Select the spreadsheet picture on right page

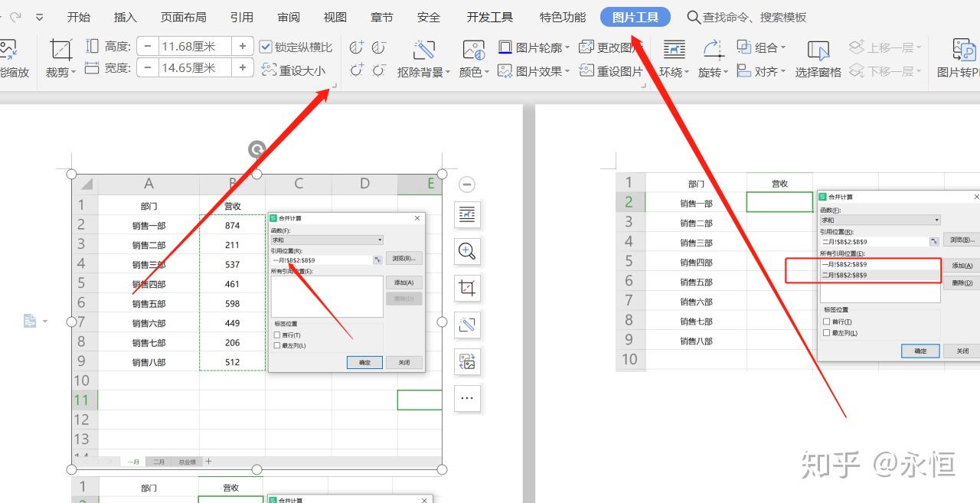tap(798, 272)
